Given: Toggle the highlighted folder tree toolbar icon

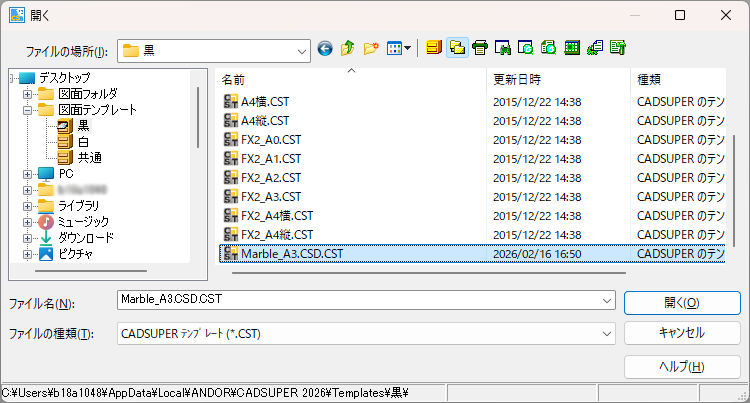Looking at the screenshot, I should click(457, 48).
